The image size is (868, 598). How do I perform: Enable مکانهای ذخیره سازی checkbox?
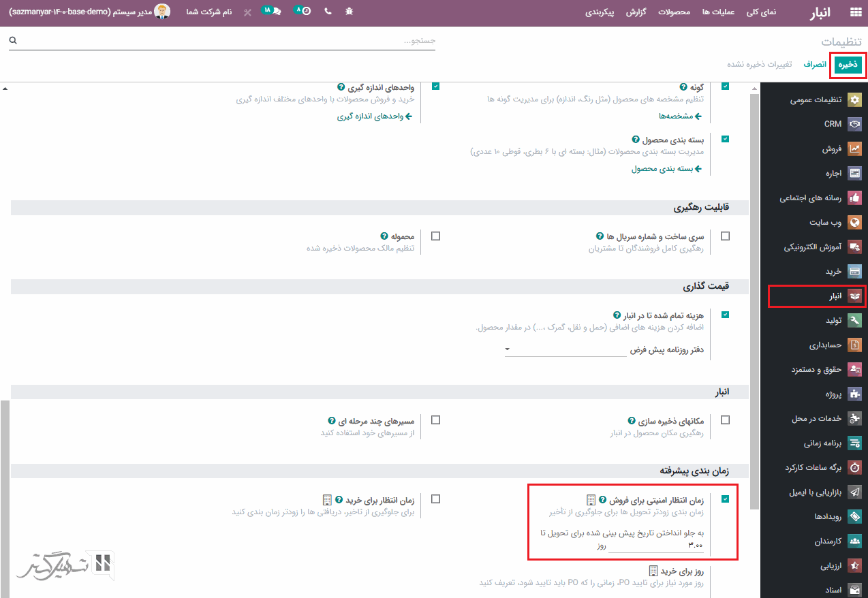725,420
